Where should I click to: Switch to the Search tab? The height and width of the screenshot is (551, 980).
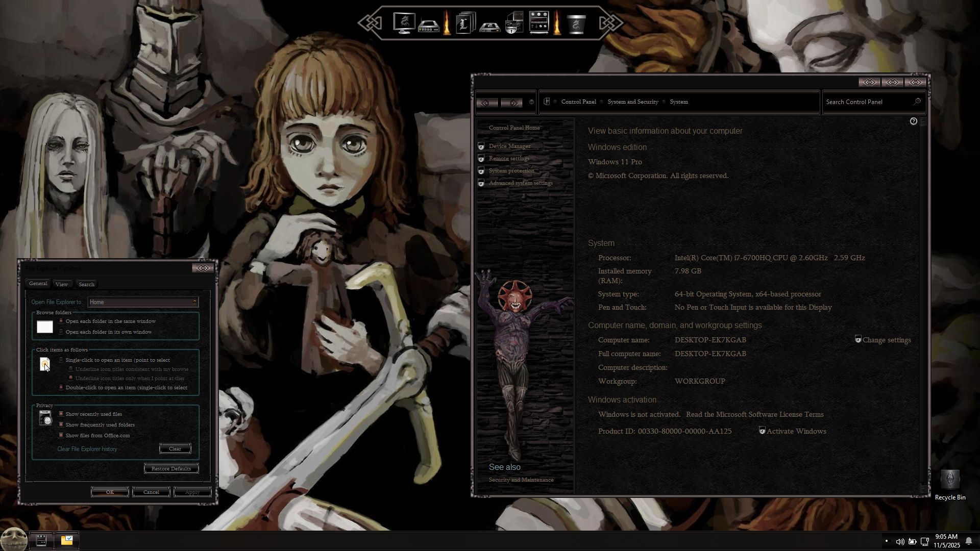(86, 285)
